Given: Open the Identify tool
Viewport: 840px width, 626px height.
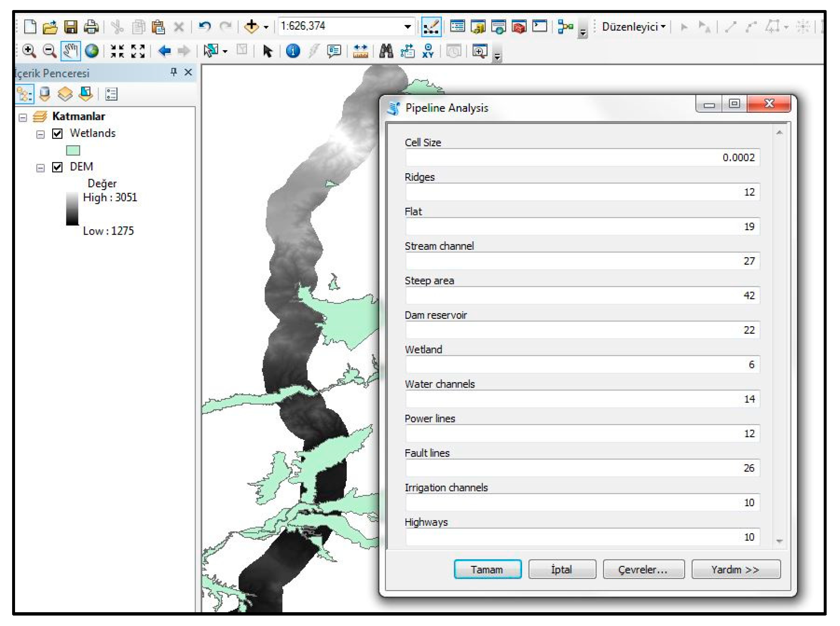Looking at the screenshot, I should tap(293, 51).
